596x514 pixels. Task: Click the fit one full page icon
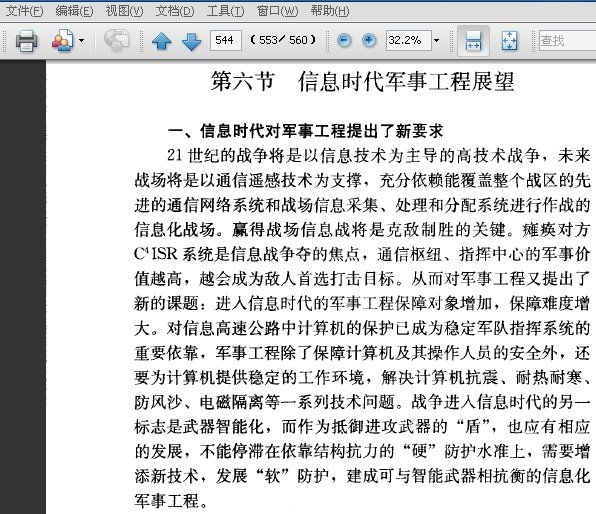tap(509, 41)
